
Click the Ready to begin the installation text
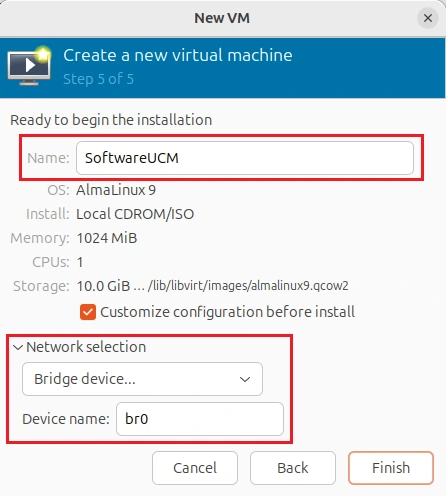click(x=111, y=120)
